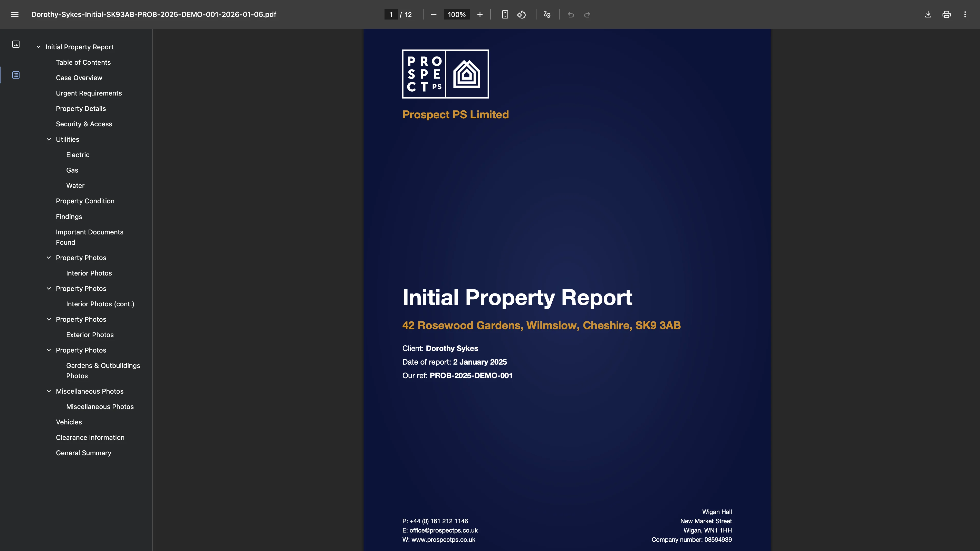Go to Clearance Information in outline
The height and width of the screenshot is (551, 980).
[90, 438]
